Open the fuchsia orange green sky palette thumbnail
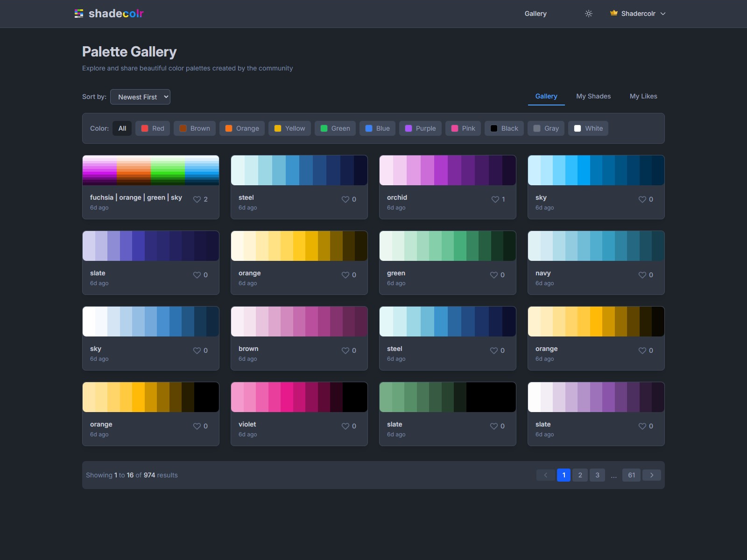Viewport: 747px width, 560px height. click(x=150, y=170)
